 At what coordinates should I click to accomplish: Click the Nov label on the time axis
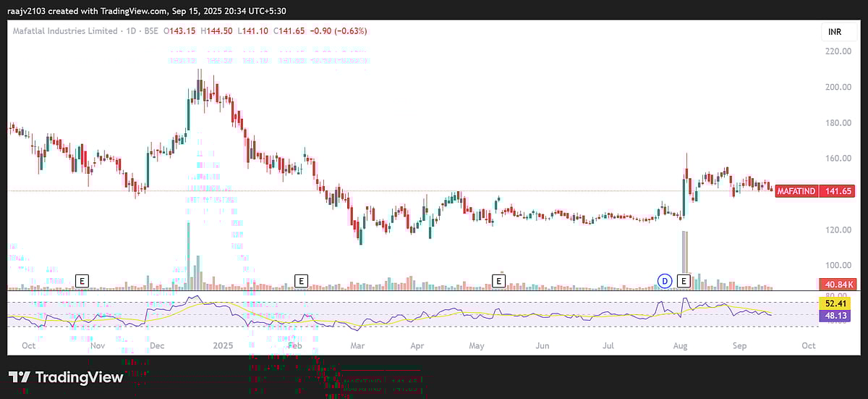click(98, 345)
